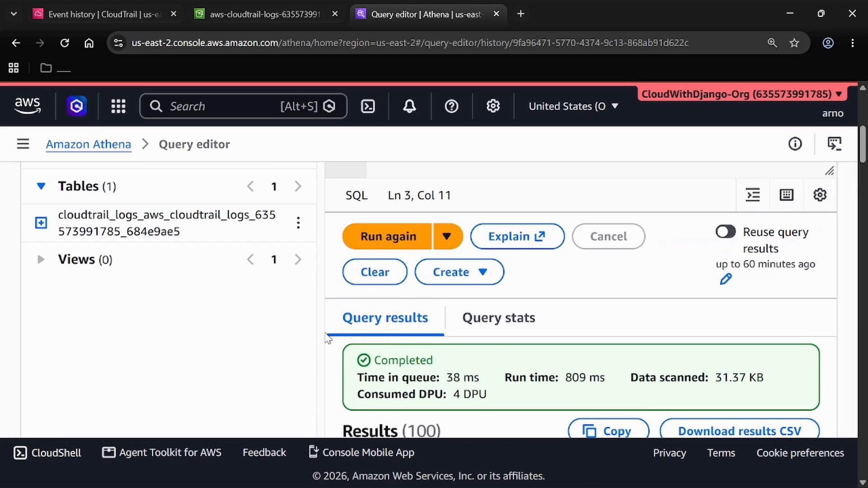
Task: Reload the browser page
Action: click(x=65, y=43)
